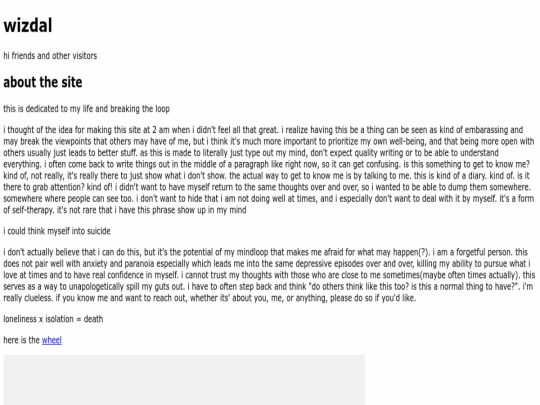Click the gray embedded box below wheel link
The height and width of the screenshot is (405, 540).
click(184, 380)
